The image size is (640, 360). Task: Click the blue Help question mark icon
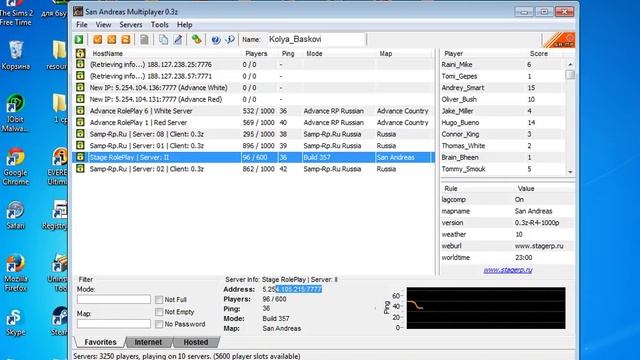point(216,40)
